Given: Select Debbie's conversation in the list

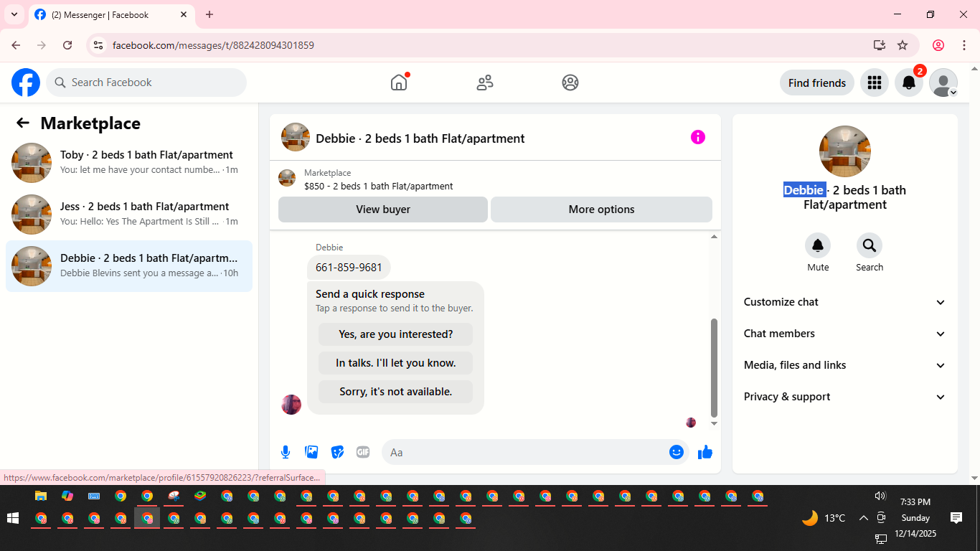Looking at the screenshot, I should [129, 266].
